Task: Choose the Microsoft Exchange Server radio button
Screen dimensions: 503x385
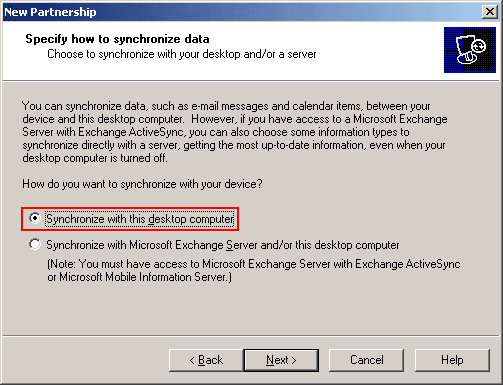Action: point(35,244)
